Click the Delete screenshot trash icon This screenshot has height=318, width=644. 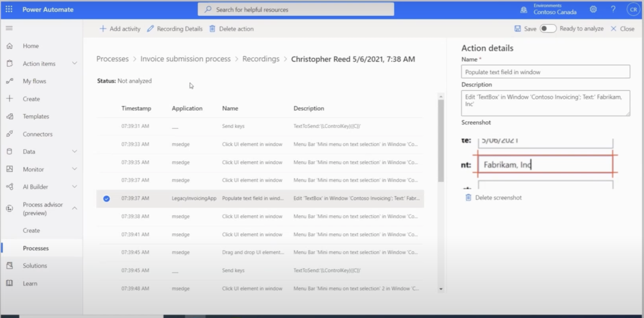point(468,197)
